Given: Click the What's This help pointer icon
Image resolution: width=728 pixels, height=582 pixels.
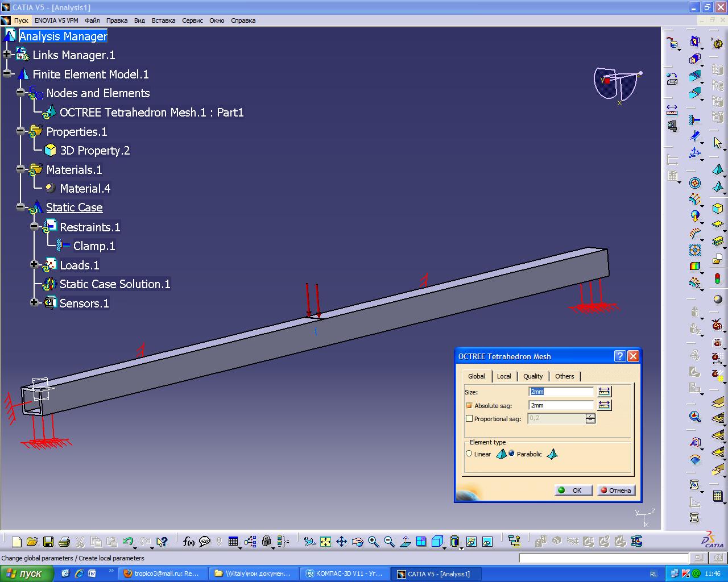Looking at the screenshot, I should click(162, 542).
